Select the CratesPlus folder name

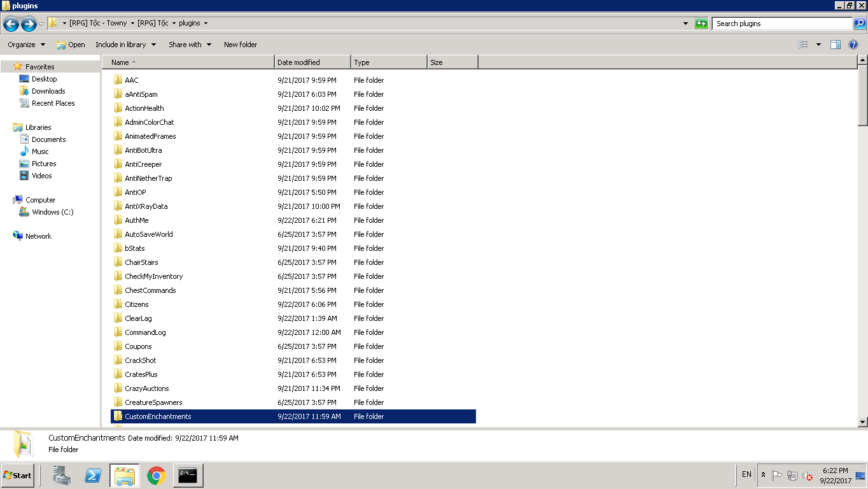(141, 374)
